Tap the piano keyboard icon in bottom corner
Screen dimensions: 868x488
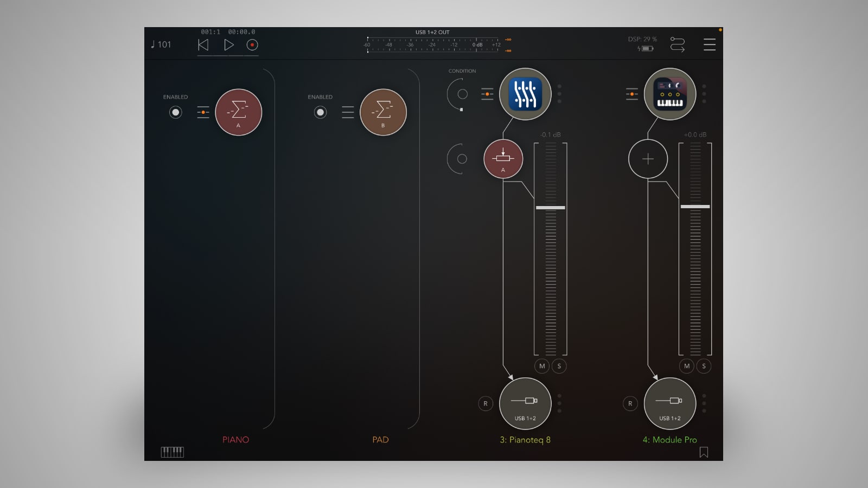173,451
